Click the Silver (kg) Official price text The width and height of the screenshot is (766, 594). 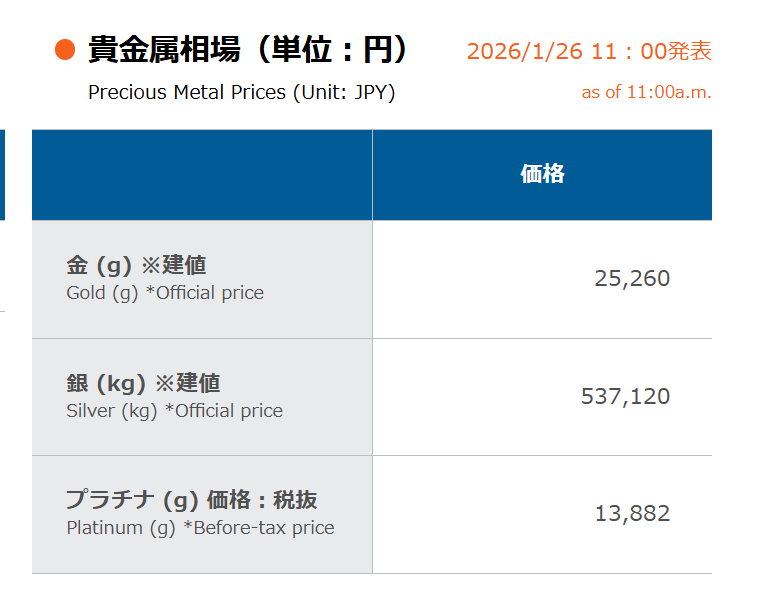(174, 411)
